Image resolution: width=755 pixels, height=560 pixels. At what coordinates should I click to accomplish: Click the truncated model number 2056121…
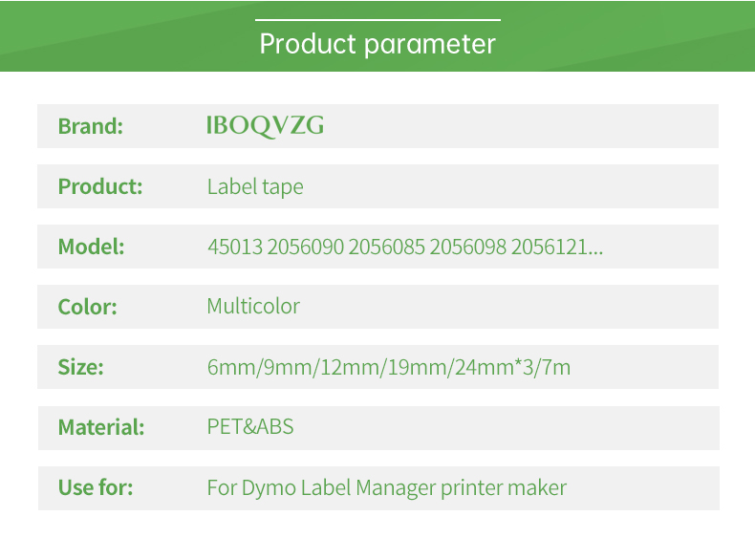pyautogui.click(x=557, y=247)
